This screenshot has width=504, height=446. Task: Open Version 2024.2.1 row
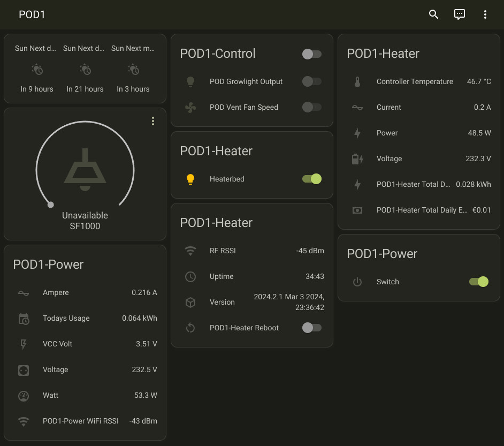pos(252,302)
